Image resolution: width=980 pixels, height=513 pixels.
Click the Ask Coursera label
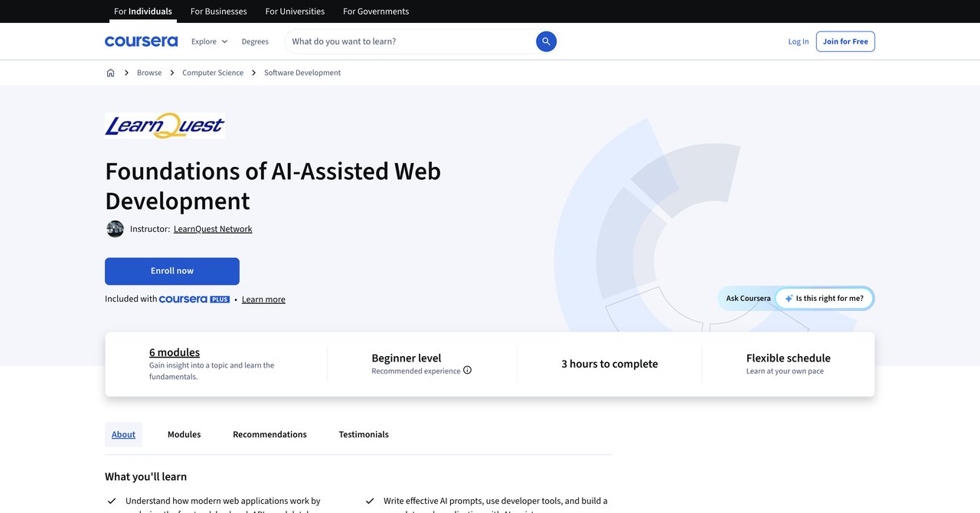749,299
